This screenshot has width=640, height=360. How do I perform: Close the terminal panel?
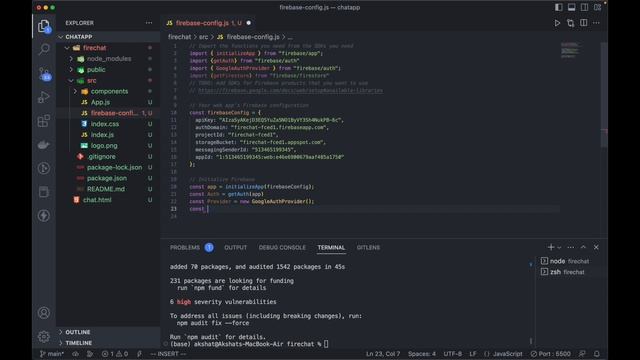(x=596, y=247)
